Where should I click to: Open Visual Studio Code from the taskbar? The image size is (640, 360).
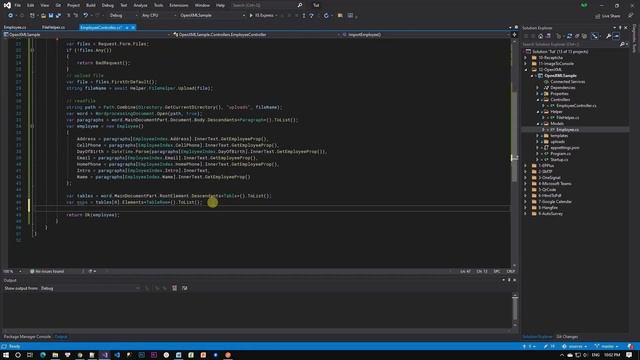click(x=117, y=355)
